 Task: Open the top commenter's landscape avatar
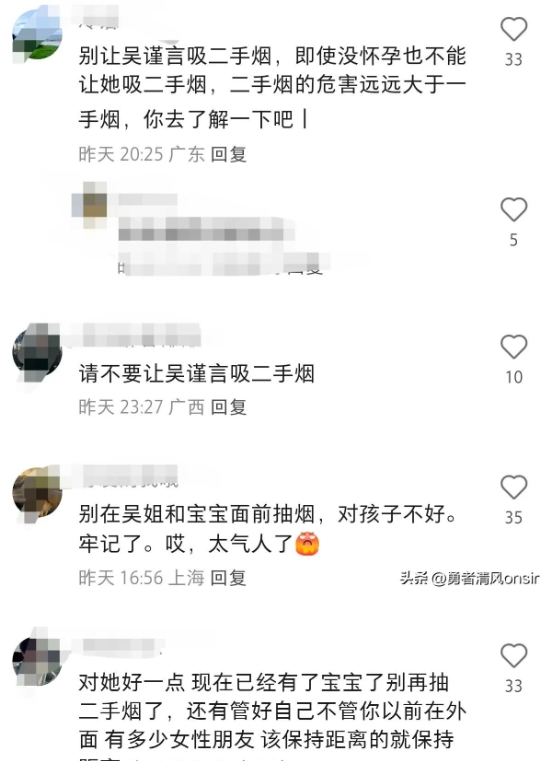click(37, 36)
